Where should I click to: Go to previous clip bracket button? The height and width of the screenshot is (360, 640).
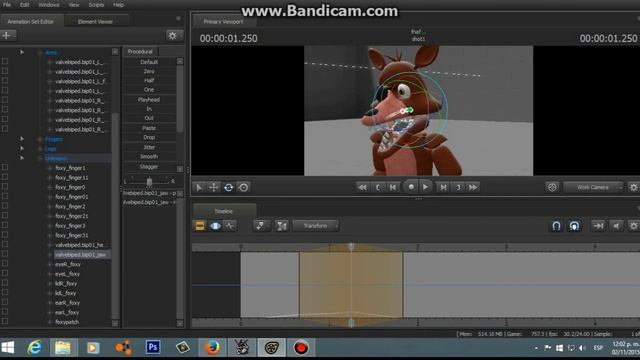tap(378, 187)
